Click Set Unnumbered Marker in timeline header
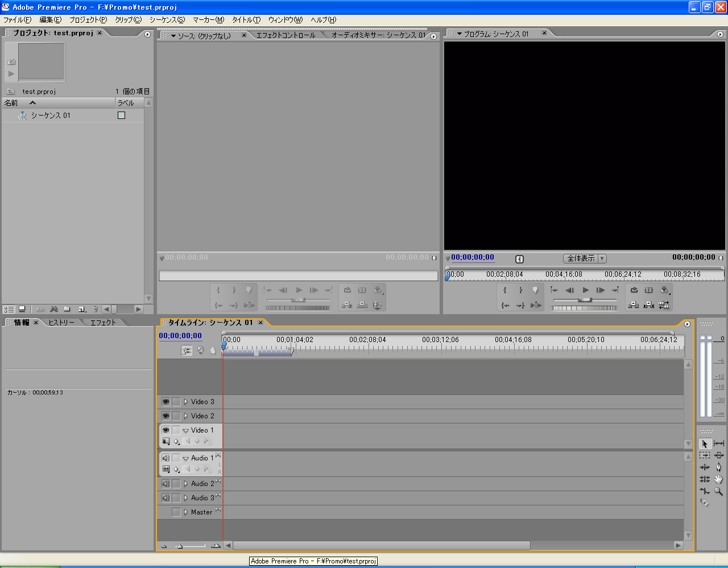The height and width of the screenshot is (568, 728). tap(213, 351)
